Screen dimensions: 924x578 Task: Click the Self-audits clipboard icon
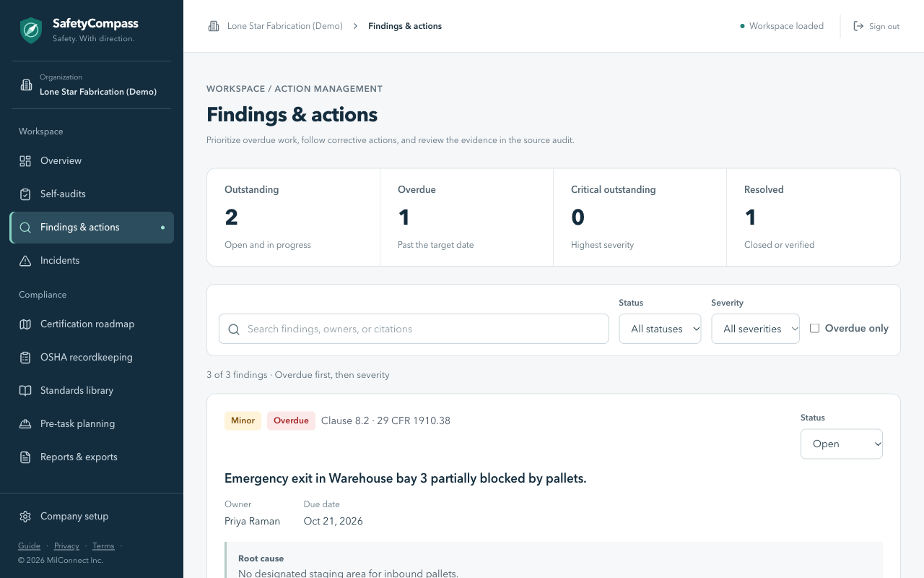click(25, 194)
